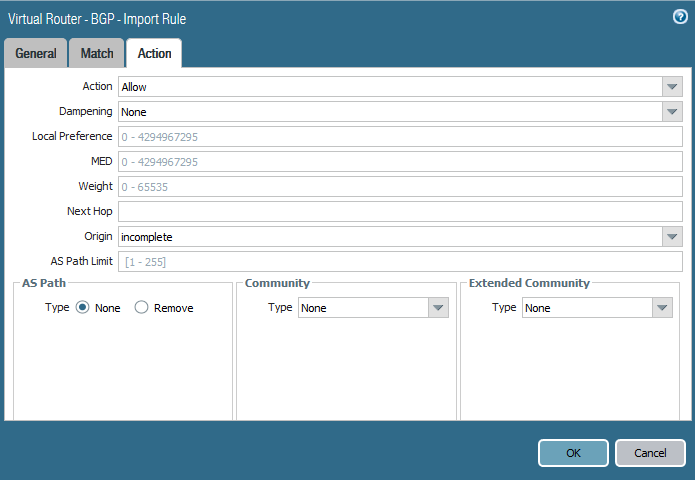
Task: Select the AS Path None radio button
Action: click(83, 308)
